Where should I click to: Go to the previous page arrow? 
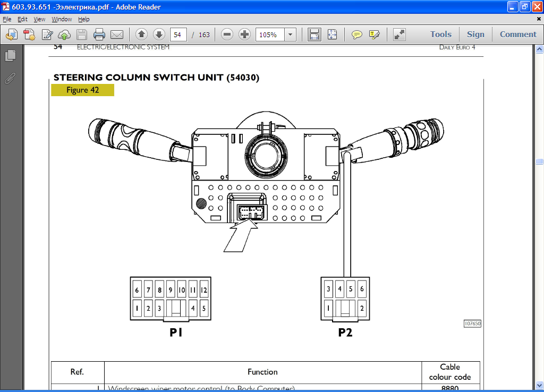tap(141, 35)
